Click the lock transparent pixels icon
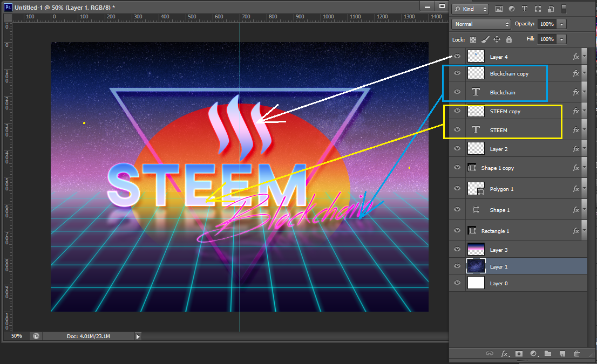This screenshot has height=364, width=597. 473,39
